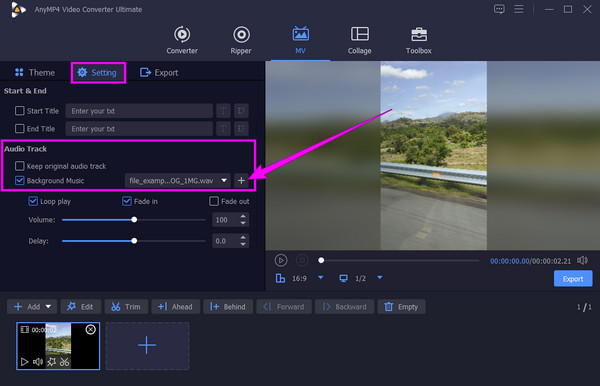Screen dimensions: 600x386
Task: Remove the clip with its X icon
Action: pyautogui.click(x=91, y=329)
